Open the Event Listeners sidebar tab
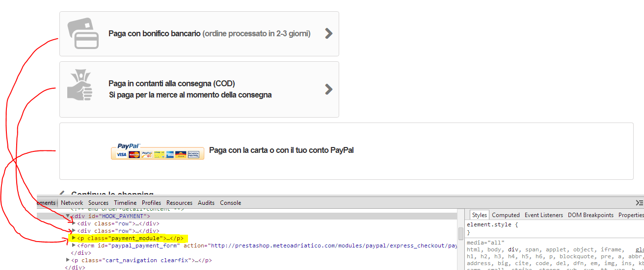 tap(544, 215)
